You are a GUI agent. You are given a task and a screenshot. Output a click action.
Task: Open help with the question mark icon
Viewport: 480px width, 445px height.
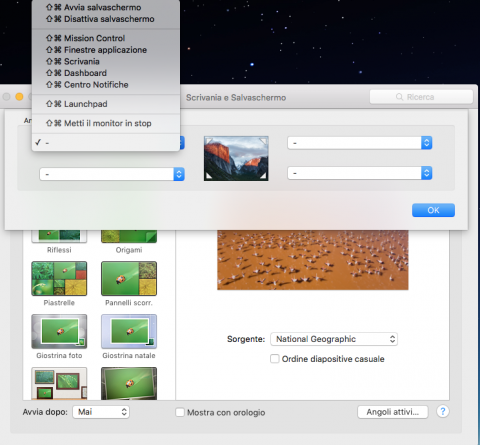click(443, 411)
